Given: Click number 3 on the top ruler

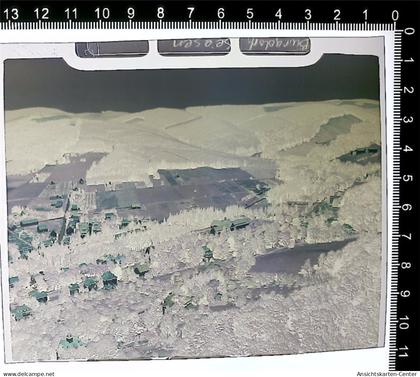Looking at the screenshot, I should [308, 14].
